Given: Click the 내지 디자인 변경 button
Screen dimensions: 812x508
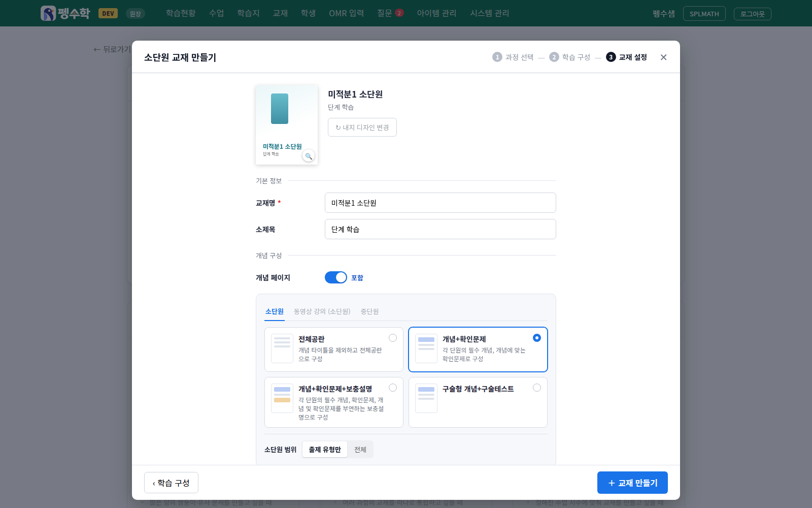Looking at the screenshot, I should point(362,128).
